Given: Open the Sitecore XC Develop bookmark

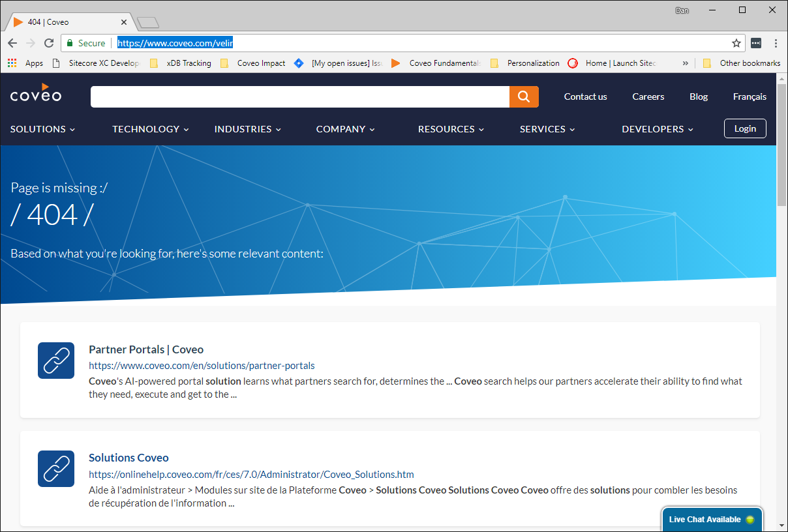Looking at the screenshot, I should point(95,63).
